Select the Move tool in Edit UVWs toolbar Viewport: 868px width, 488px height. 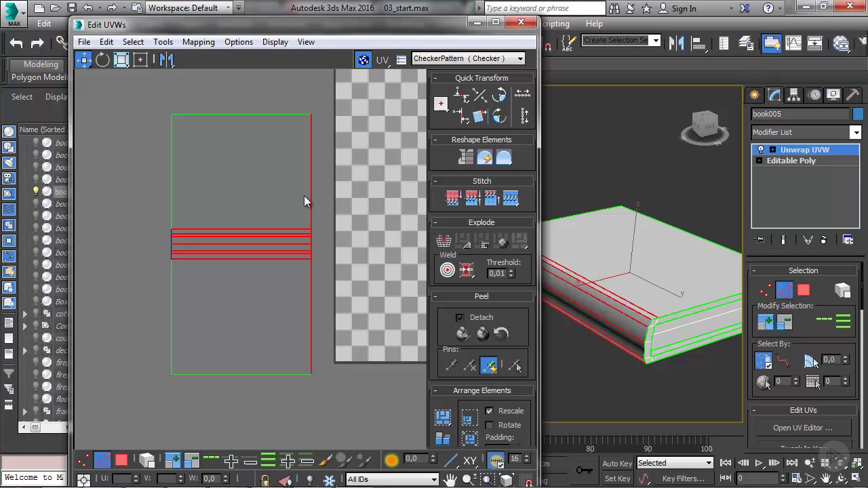click(83, 60)
